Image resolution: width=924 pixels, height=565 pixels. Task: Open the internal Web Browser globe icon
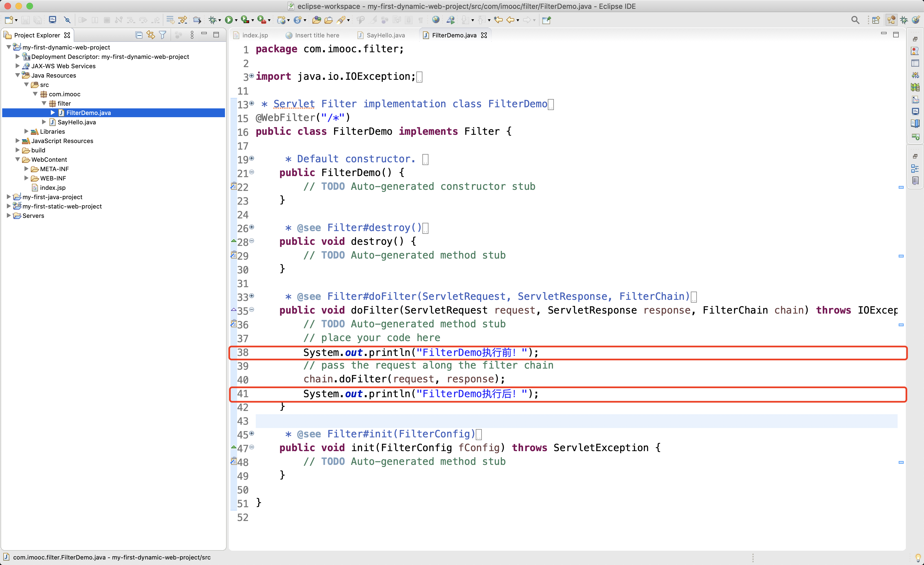click(436, 20)
